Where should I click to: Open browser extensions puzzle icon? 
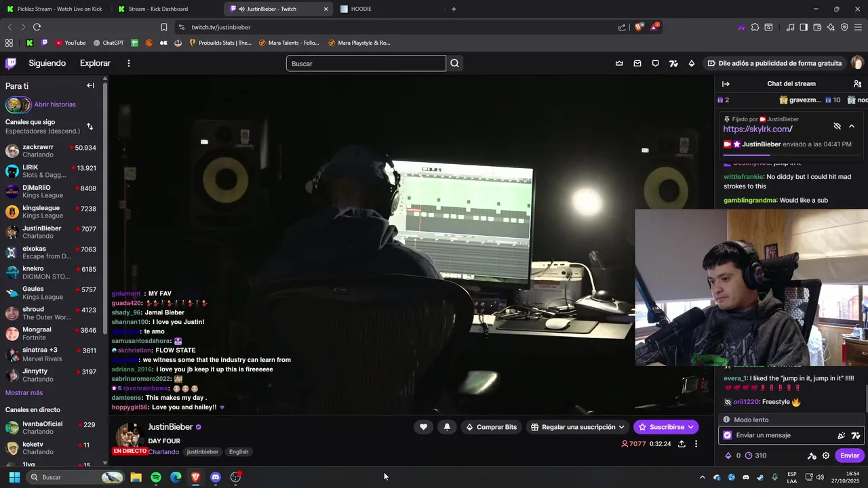coord(755,27)
